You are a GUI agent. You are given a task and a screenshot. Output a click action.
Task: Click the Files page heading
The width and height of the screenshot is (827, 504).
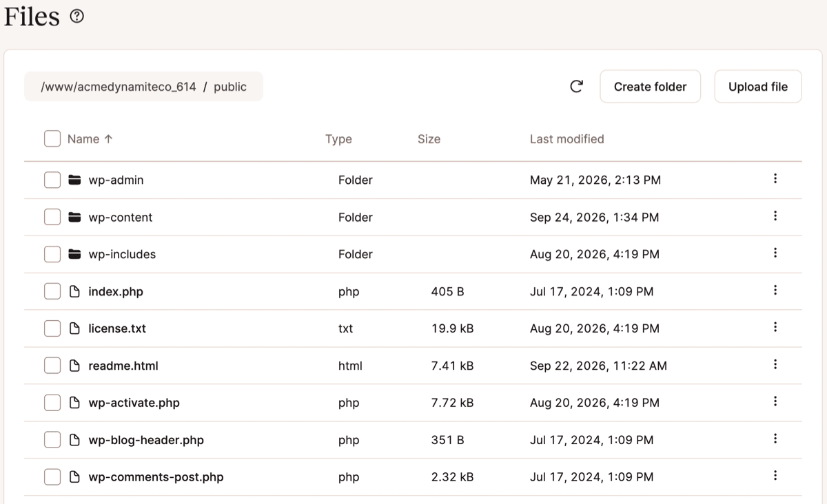pyautogui.click(x=32, y=17)
